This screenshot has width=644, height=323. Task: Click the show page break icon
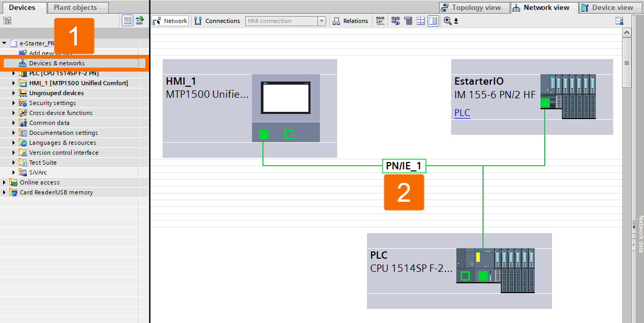[x=408, y=21]
